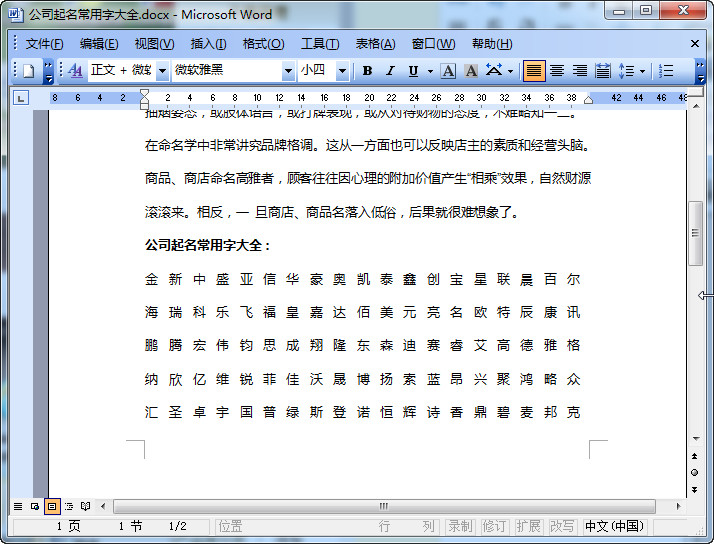Select align right button
This screenshot has height=544, width=714.
580,71
